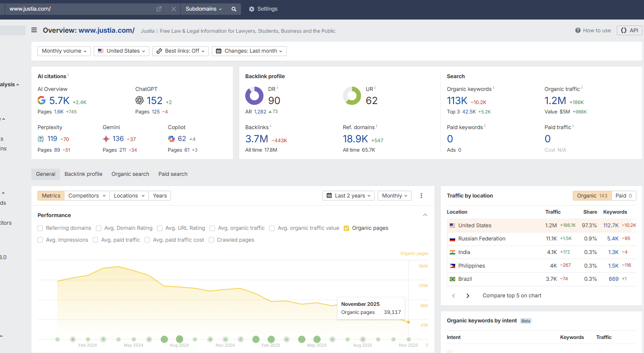Uncheck the Organic pages checkbox
The width and height of the screenshot is (644, 353).
pos(346,228)
